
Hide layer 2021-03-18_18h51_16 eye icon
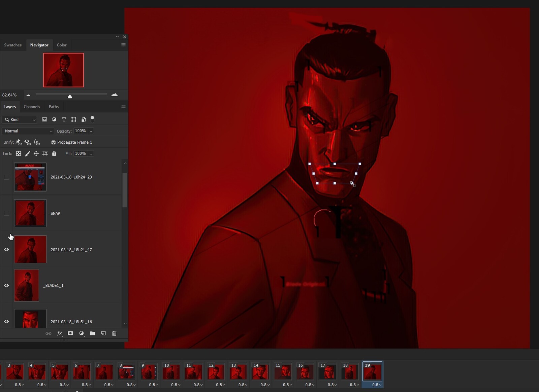(x=6, y=321)
